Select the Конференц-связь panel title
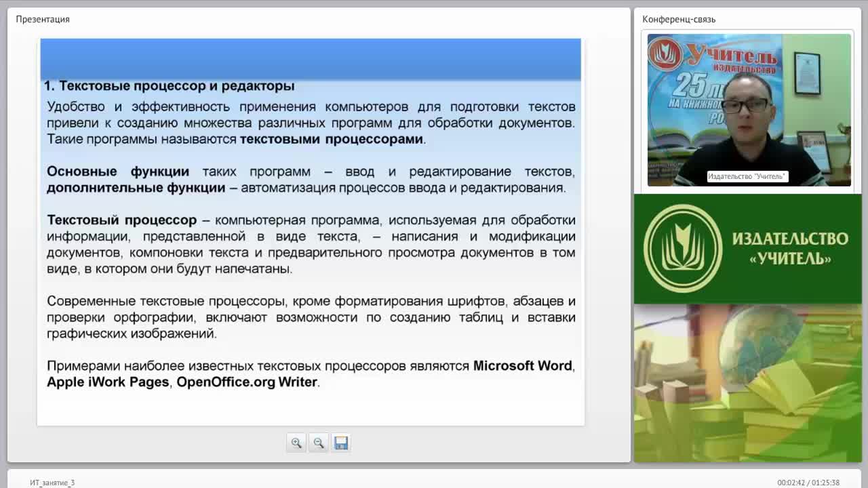Screen dimensions: 868x488 tap(679, 19)
